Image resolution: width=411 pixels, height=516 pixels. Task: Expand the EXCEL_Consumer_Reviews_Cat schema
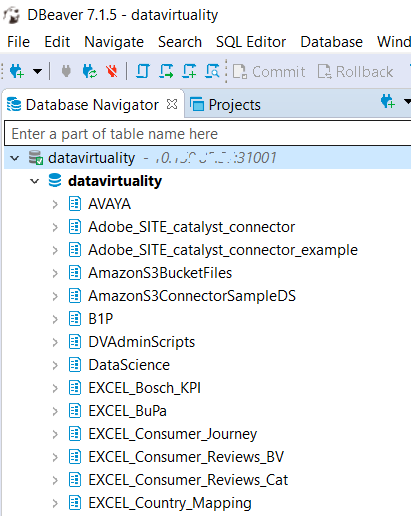point(55,480)
